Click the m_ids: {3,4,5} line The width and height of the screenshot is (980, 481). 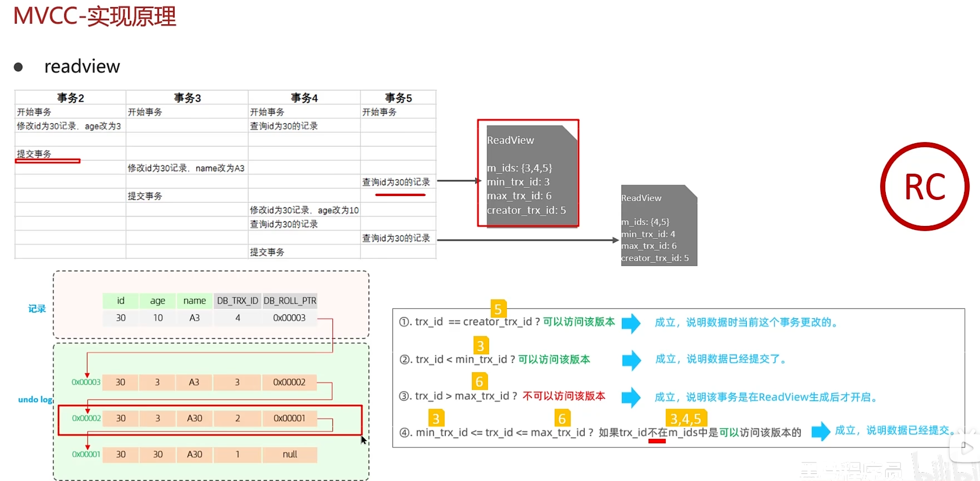pyautogui.click(x=519, y=168)
